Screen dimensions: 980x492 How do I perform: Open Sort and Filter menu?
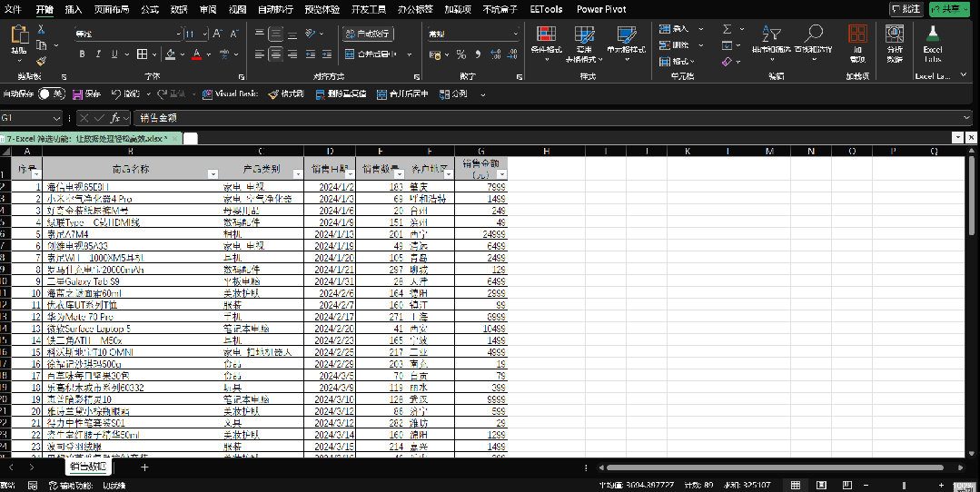click(x=771, y=41)
